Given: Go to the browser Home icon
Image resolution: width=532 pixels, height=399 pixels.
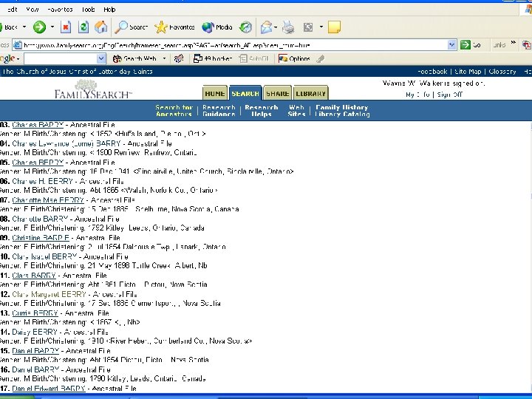Looking at the screenshot, I should [100, 27].
